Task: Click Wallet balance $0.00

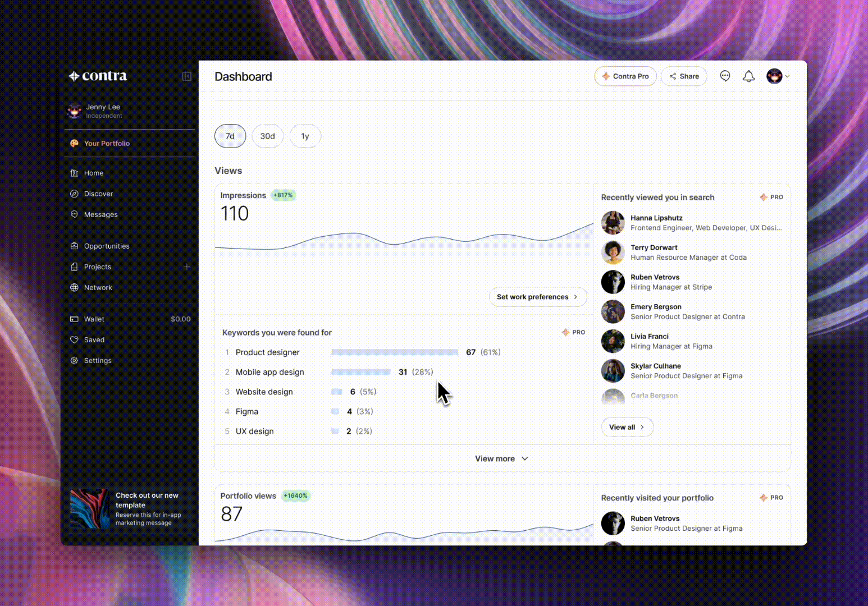Action: (181, 319)
